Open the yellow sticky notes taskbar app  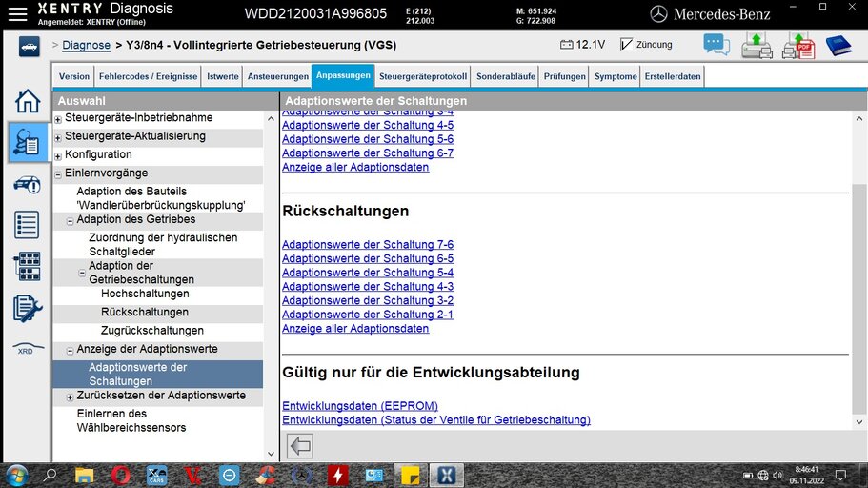[x=411, y=476]
